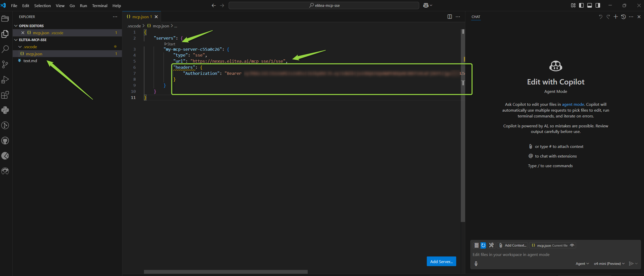Open Run and Debug view
This screenshot has width=644, height=276.
(5, 80)
